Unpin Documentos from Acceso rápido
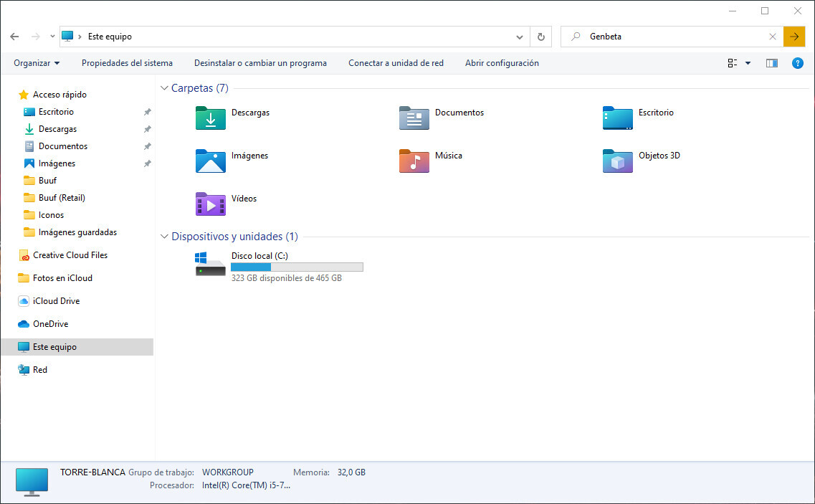The width and height of the screenshot is (815, 504). pos(147,146)
